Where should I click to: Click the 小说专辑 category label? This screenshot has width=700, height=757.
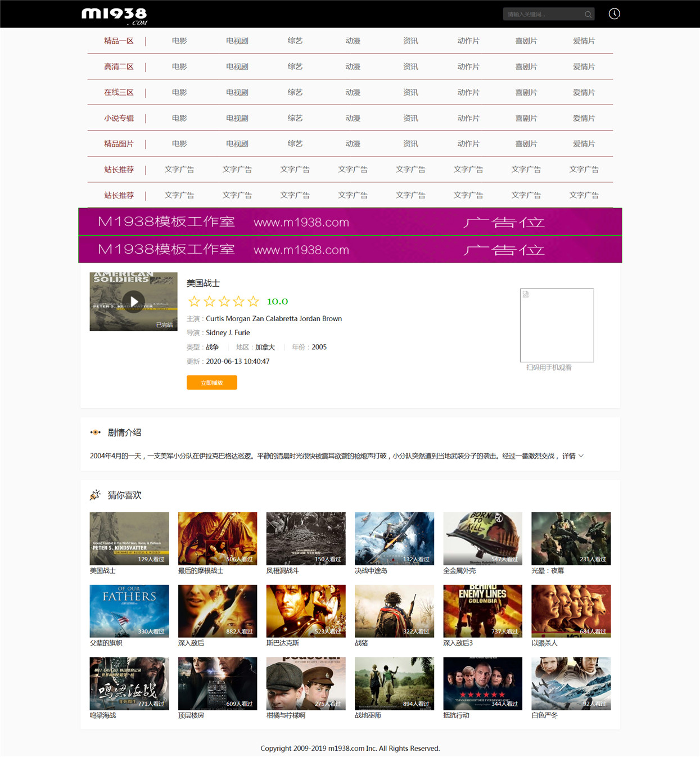point(119,118)
